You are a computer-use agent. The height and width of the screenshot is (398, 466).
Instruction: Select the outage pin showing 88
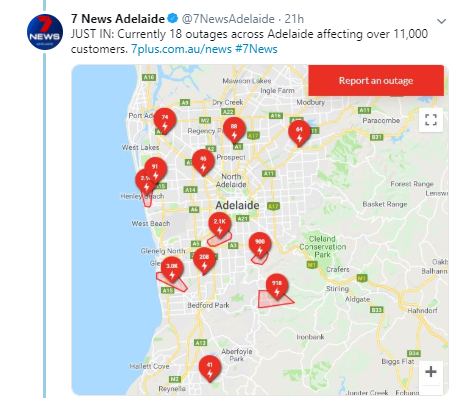tap(234, 130)
